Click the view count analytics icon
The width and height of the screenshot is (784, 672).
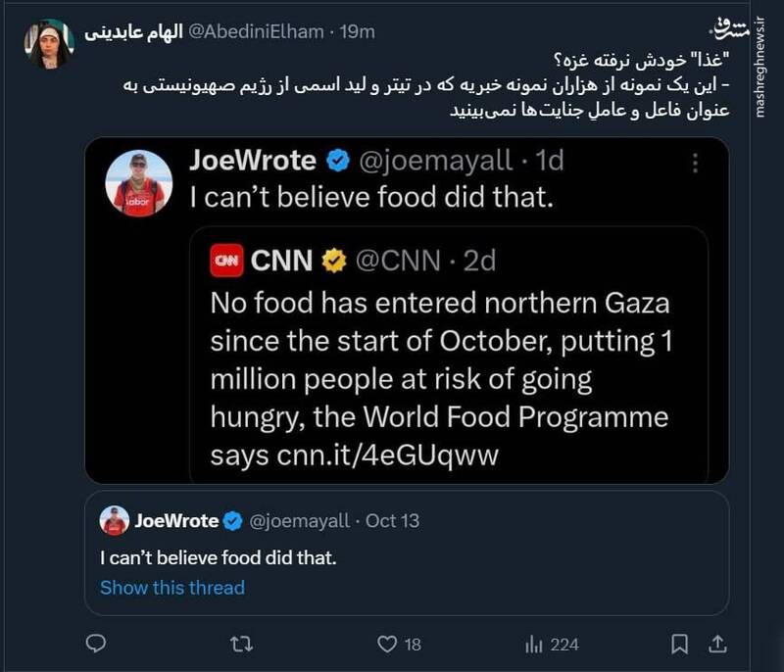(532, 642)
